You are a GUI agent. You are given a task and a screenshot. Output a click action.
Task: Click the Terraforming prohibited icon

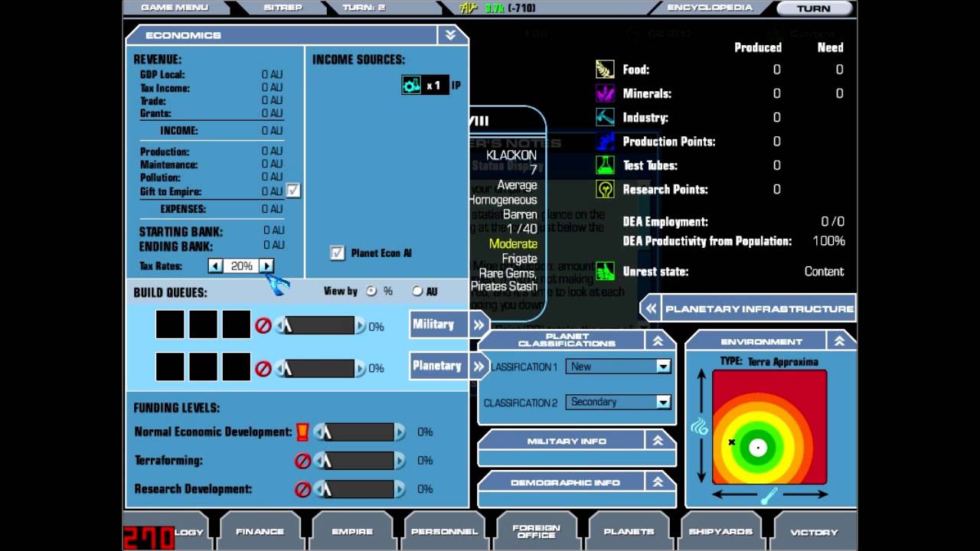[302, 461]
